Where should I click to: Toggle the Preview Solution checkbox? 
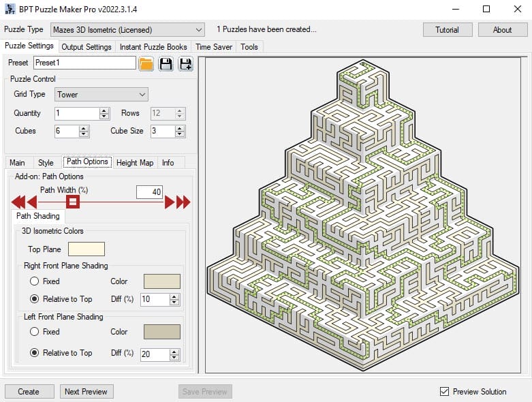point(444,391)
